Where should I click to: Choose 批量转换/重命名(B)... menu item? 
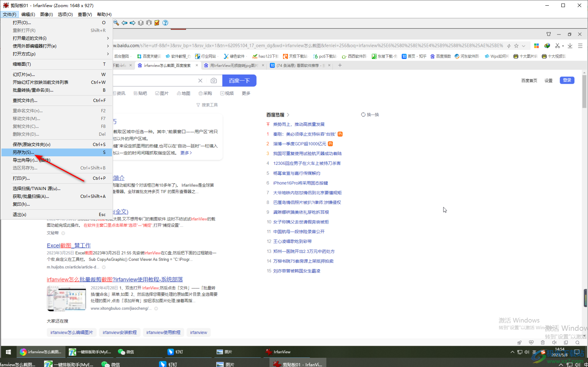(57, 90)
